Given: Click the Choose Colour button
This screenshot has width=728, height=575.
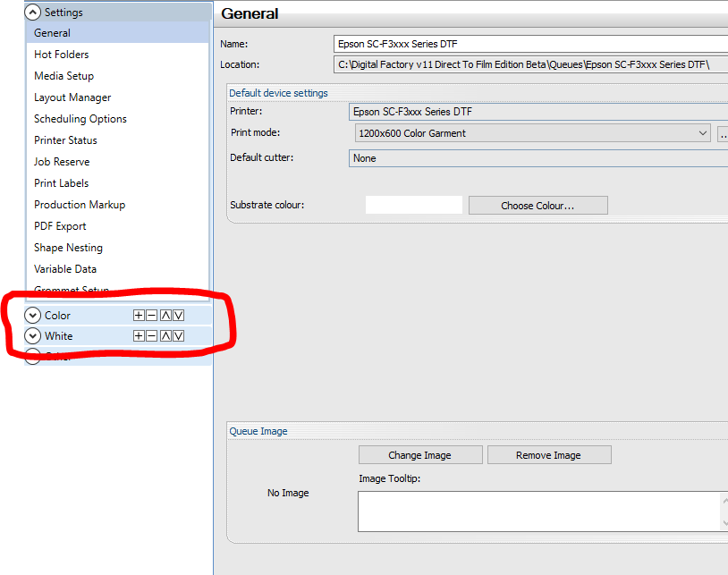Looking at the screenshot, I should (538, 206).
